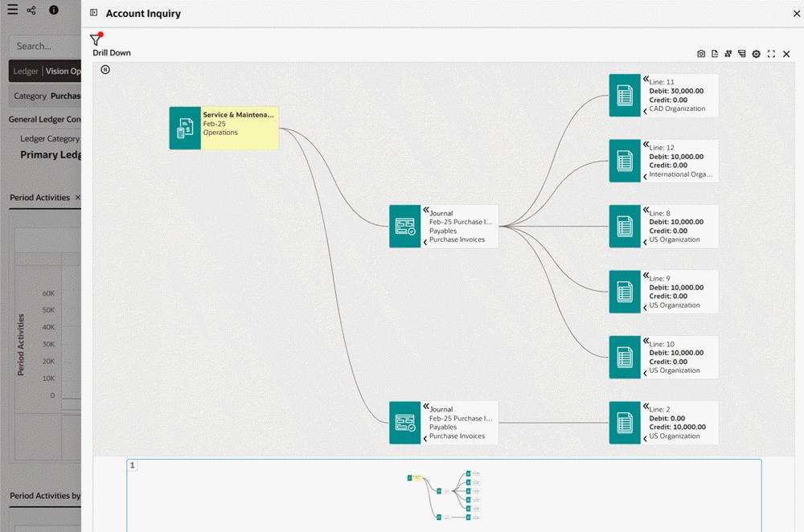Click single chevron beside International Organization
Image resolution: width=804 pixels, height=532 pixels.
click(x=645, y=177)
